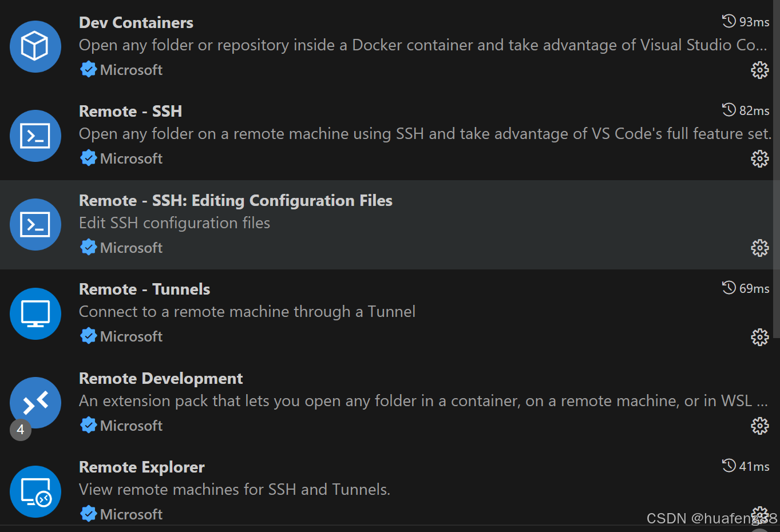
Task: Open the Remote Development extension pack icon
Action: 35,403
